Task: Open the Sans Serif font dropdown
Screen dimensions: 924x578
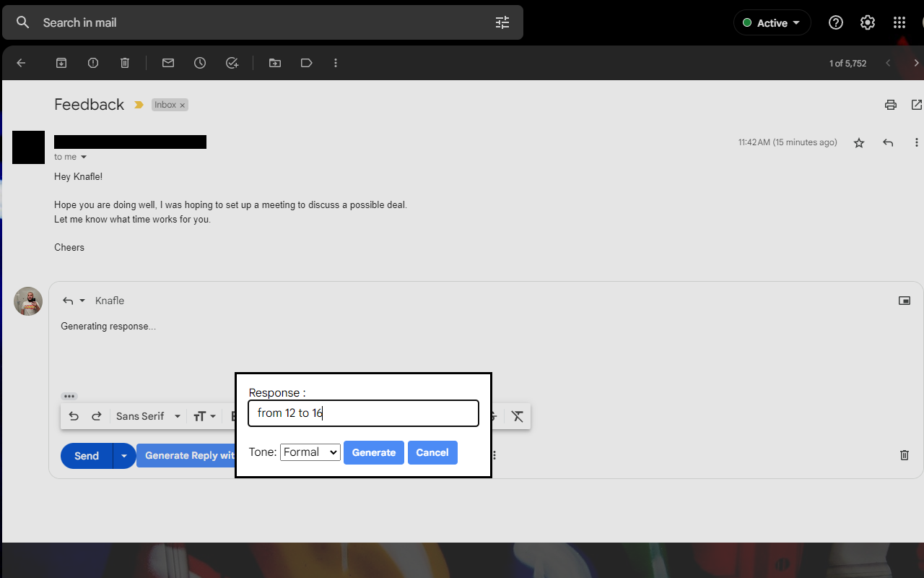Action: (147, 416)
